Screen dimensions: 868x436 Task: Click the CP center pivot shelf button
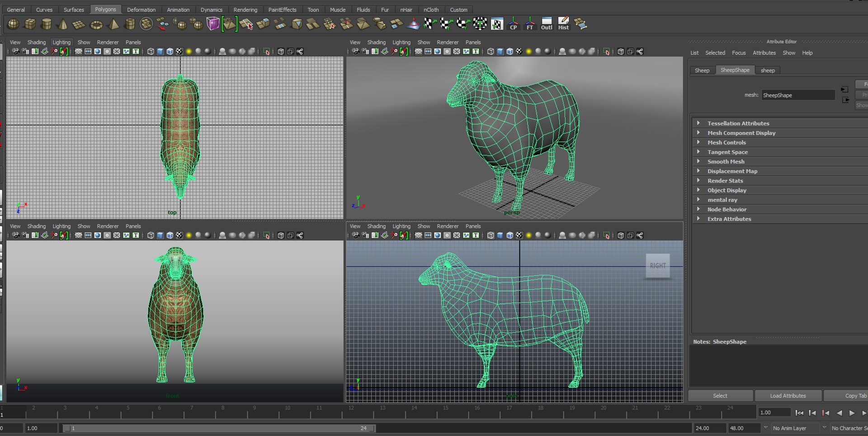(x=514, y=24)
